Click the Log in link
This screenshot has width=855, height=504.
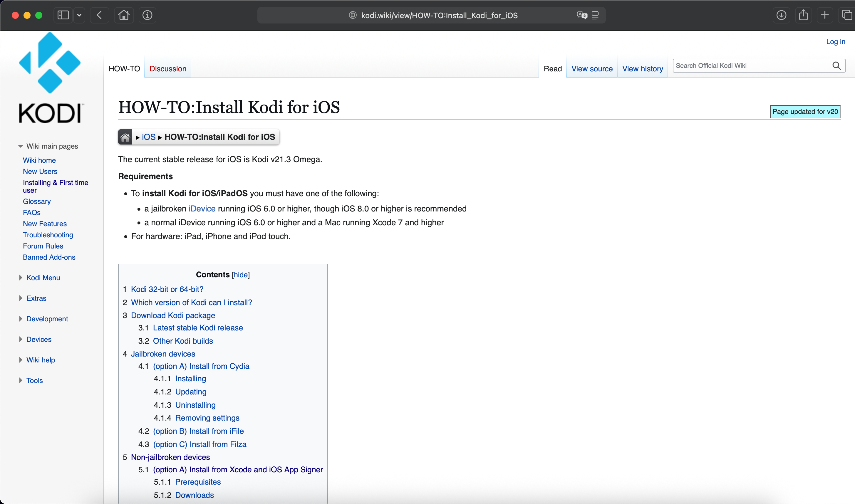[836, 41]
